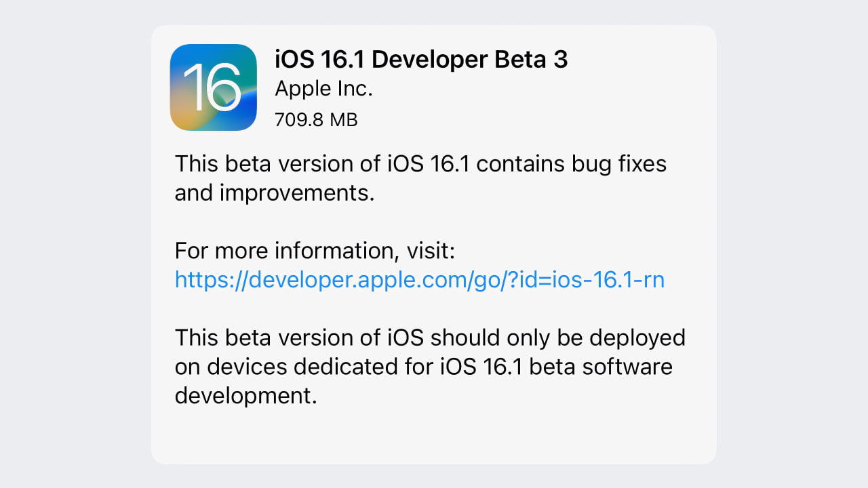Click the 'For more information, visit:' text

click(314, 251)
